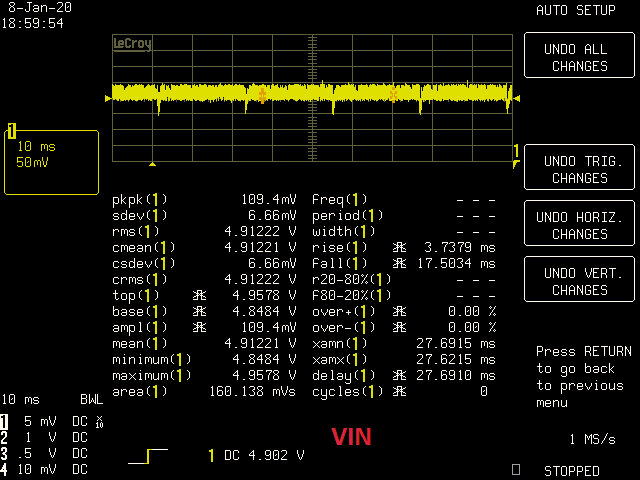The height and width of the screenshot is (480, 640).
Task: Click the period(1) measurement label
Action: point(348,216)
